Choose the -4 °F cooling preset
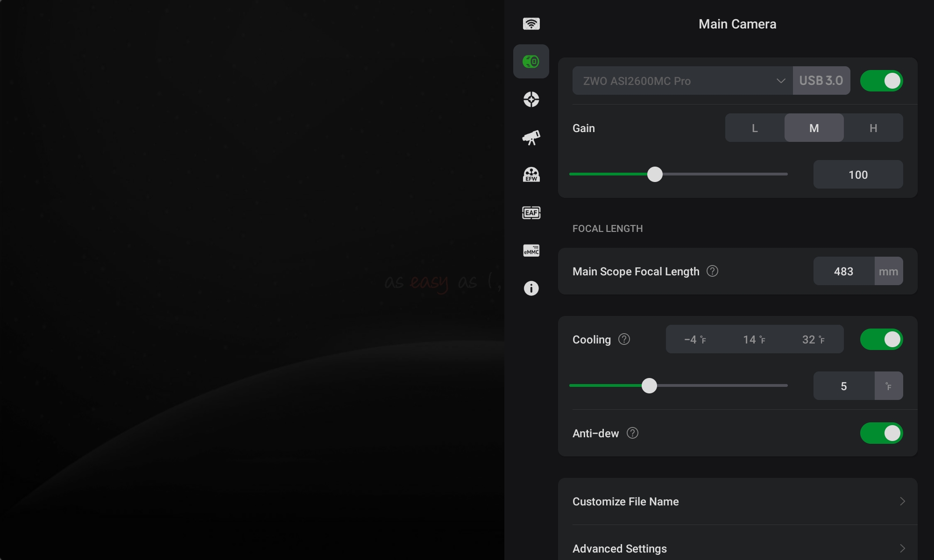The width and height of the screenshot is (934, 560). (x=695, y=339)
